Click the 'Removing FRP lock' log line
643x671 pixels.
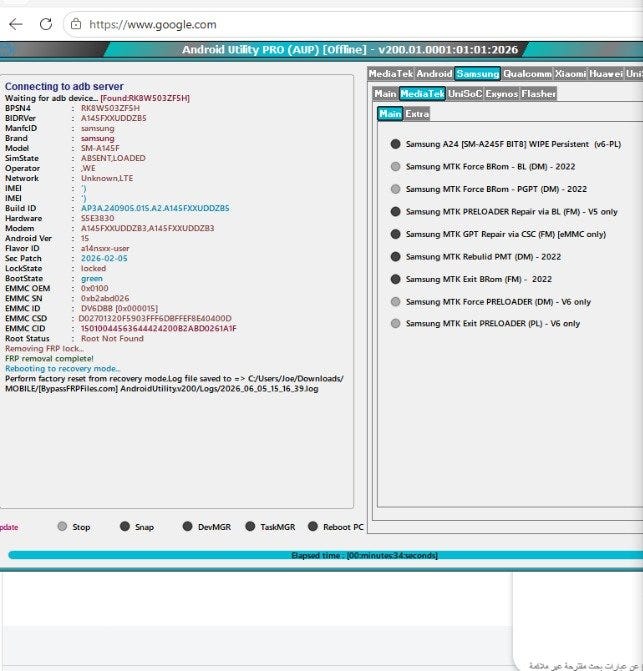coord(44,349)
